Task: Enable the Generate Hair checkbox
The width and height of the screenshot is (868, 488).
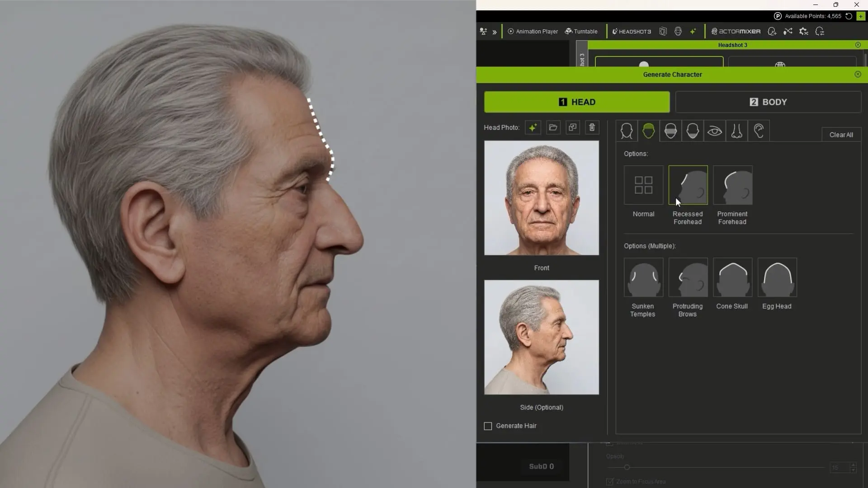Action: pos(488,426)
